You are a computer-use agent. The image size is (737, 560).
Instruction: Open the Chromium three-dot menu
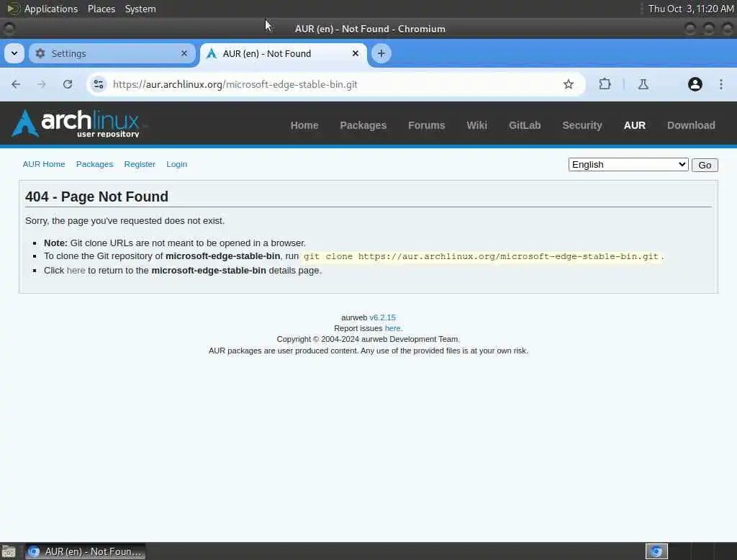coord(721,84)
